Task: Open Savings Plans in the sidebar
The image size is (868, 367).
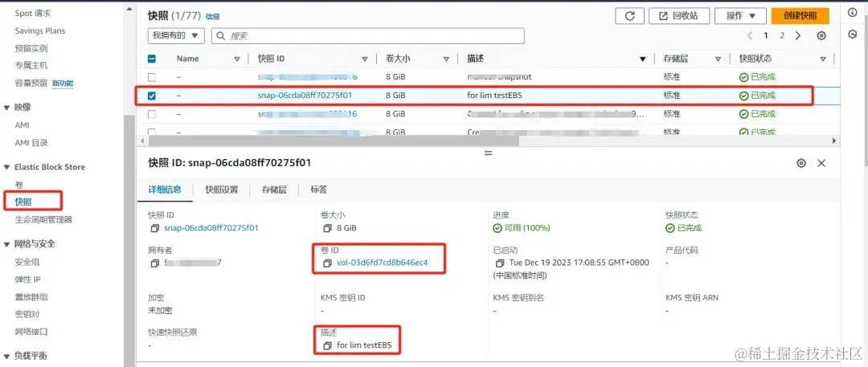Action: point(40,31)
